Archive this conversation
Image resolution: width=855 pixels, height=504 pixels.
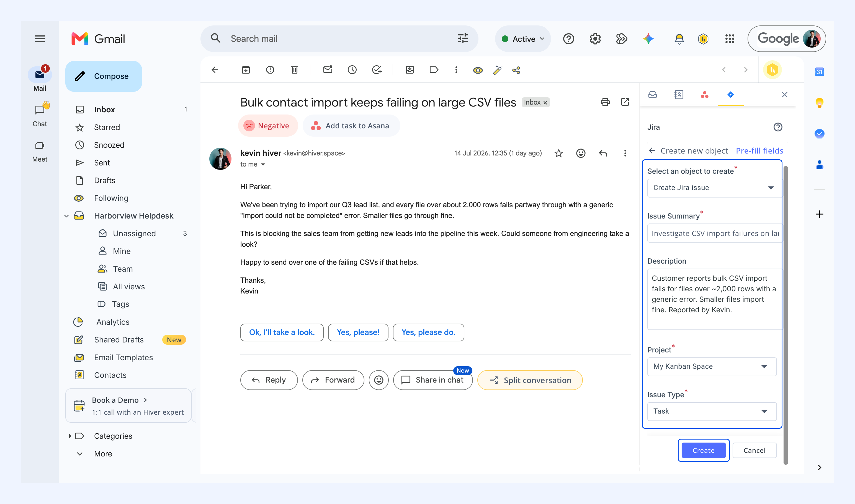click(246, 70)
